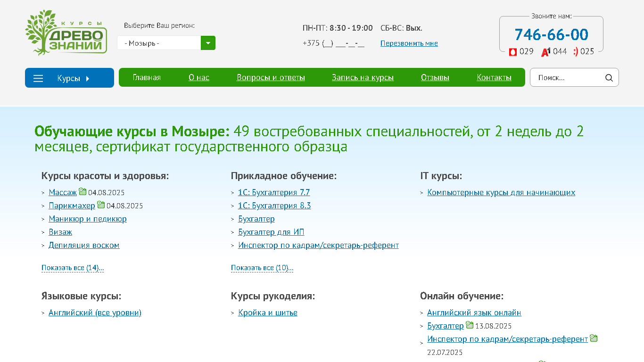Click the Прикладное обучение heading
Viewport: 644px width, 362px height.
pos(284,176)
